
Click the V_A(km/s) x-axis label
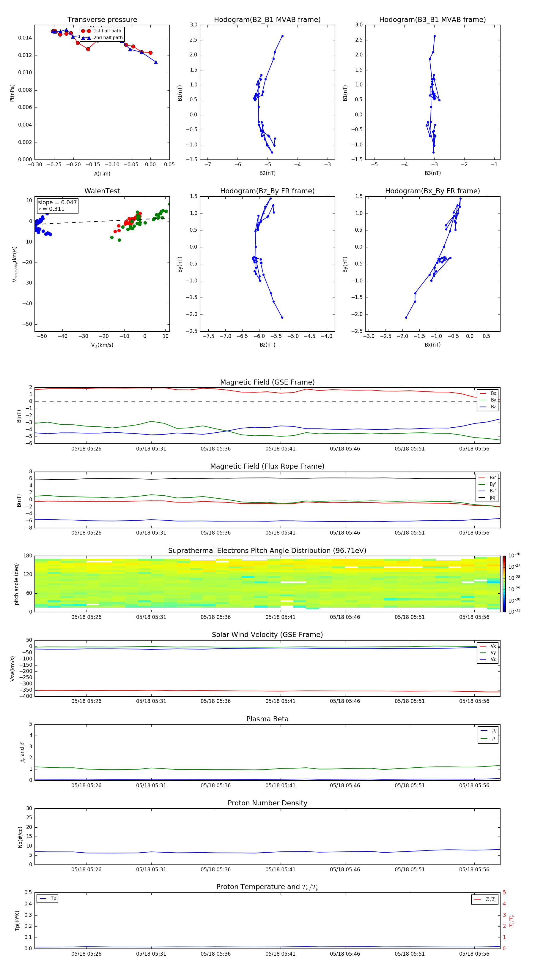coord(102,345)
